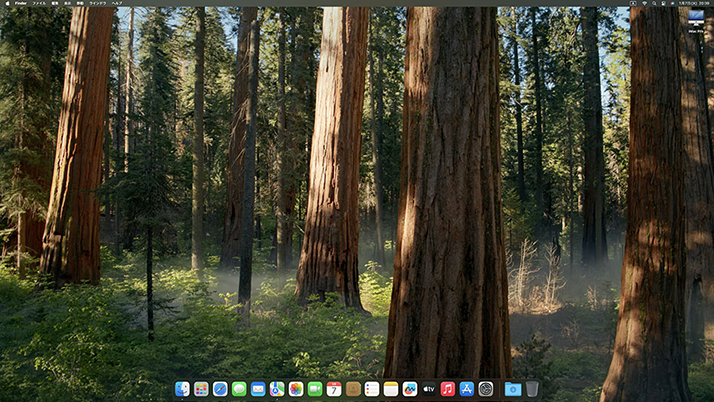Click the date and time in the menu bar

tap(694, 3)
